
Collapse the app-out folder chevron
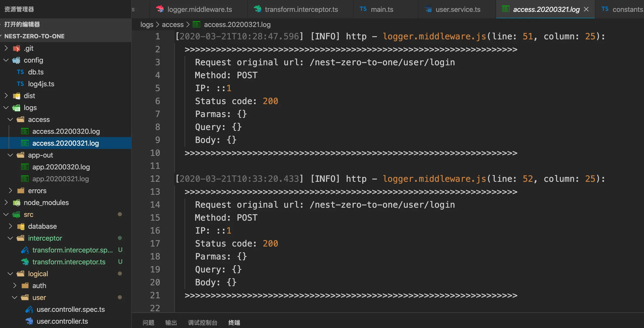pyautogui.click(x=10, y=155)
